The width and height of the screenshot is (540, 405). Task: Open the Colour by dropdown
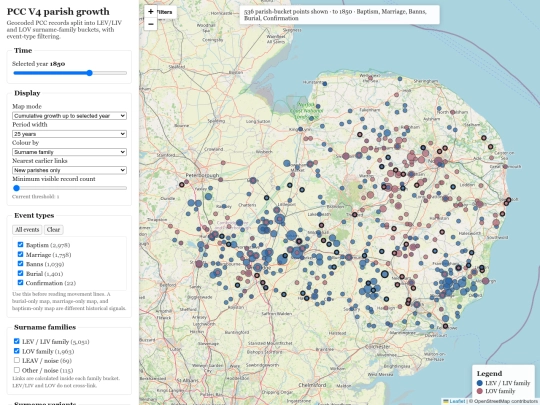click(69, 152)
